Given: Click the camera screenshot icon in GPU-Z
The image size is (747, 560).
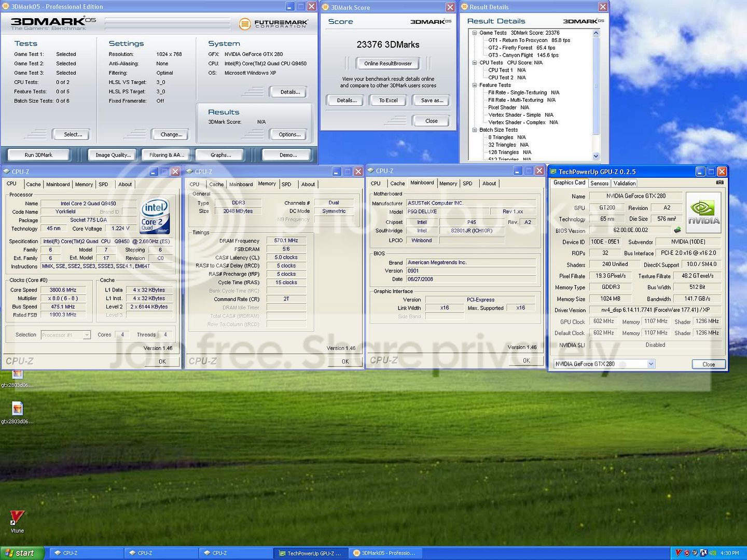Looking at the screenshot, I should click(x=721, y=183).
